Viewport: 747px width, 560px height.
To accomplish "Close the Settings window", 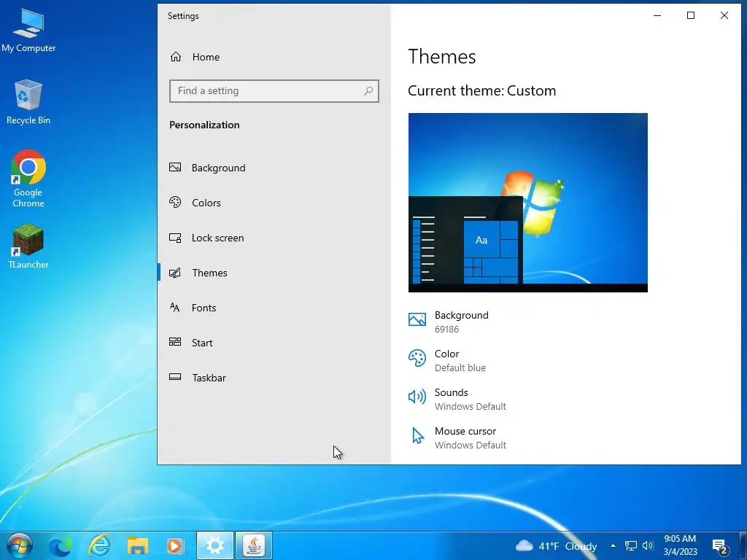I will point(724,16).
